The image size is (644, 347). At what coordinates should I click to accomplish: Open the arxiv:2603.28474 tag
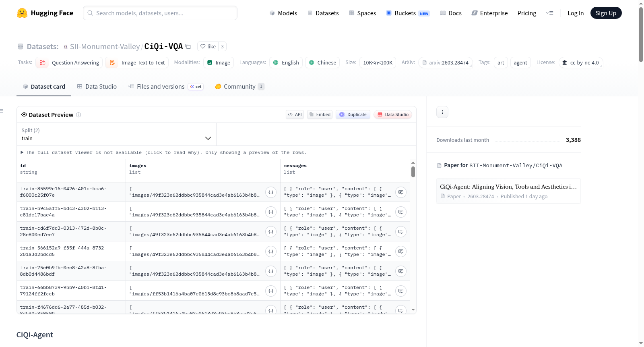point(445,62)
